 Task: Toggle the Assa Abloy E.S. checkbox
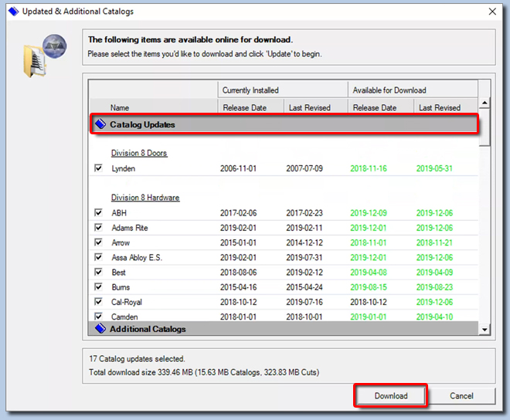point(97,258)
